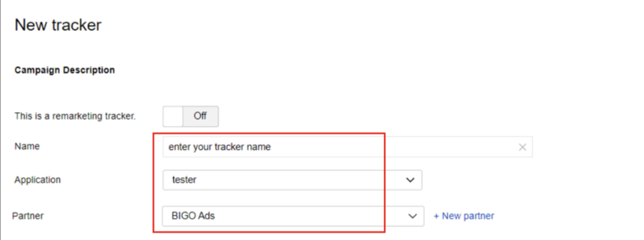Viewport: 644px width, 240px height.
Task: Click the Campaign Description section heading
Action: (65, 70)
